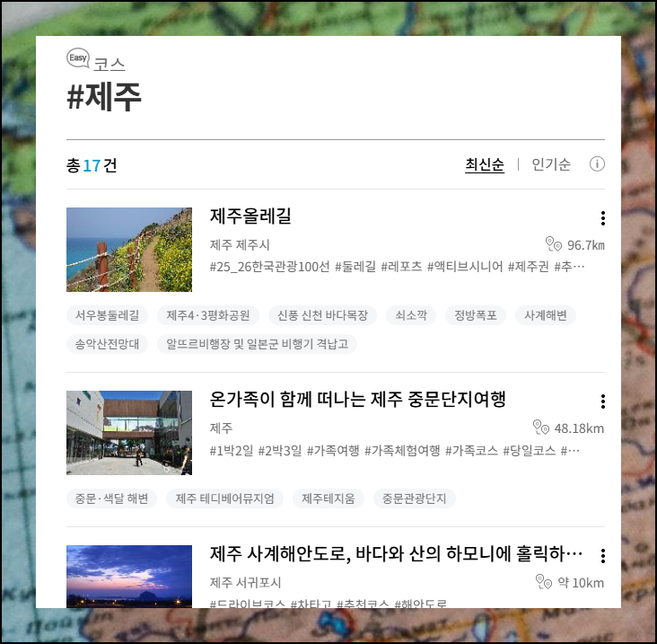Click the Easy speech bubble icon
Viewport: 657px width, 644px height.
[78, 57]
